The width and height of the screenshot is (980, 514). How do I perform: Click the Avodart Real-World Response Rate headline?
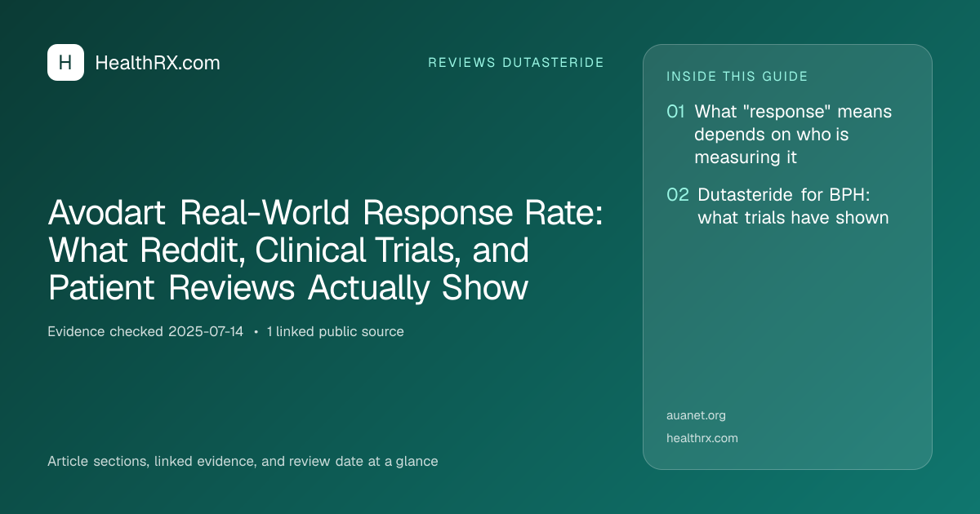[325, 250]
